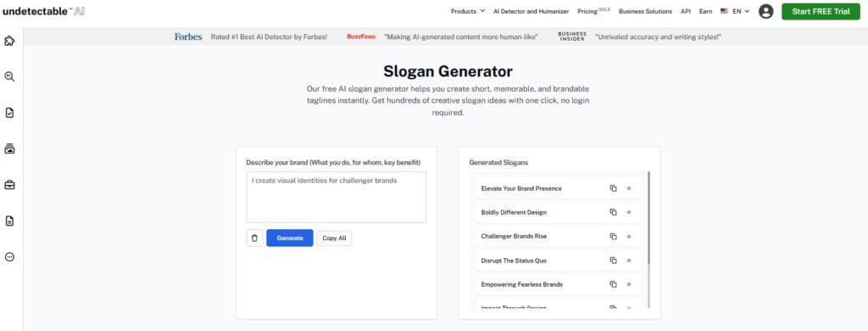This screenshot has width=868, height=331.
Task: Copy the 'Empowering Fearless Brands' slogan
Action: (x=613, y=283)
